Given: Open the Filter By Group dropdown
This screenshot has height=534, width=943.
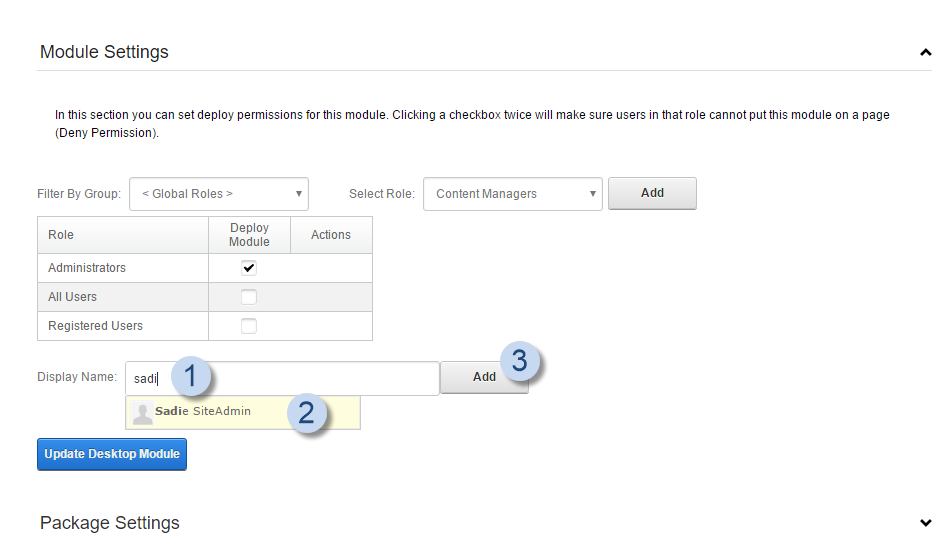Looking at the screenshot, I should point(219,194).
